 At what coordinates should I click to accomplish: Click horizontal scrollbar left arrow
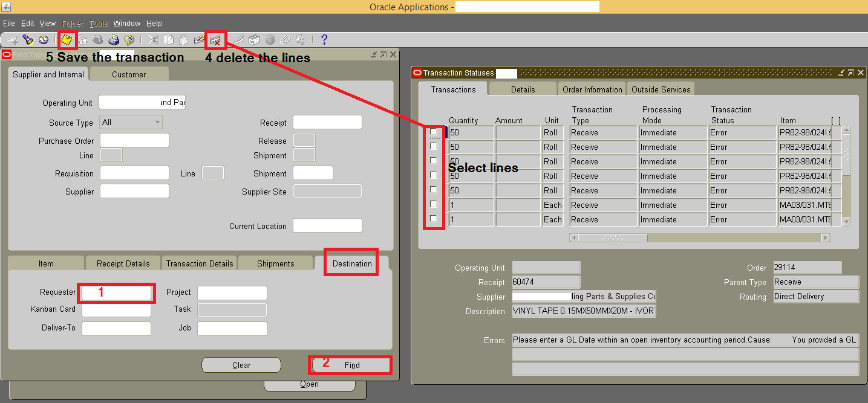click(573, 238)
